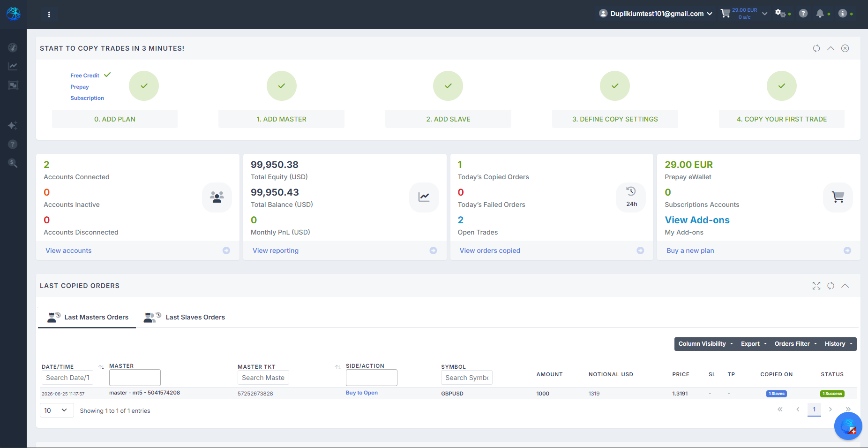Refresh the Start to Copy Trades panel

tap(816, 48)
